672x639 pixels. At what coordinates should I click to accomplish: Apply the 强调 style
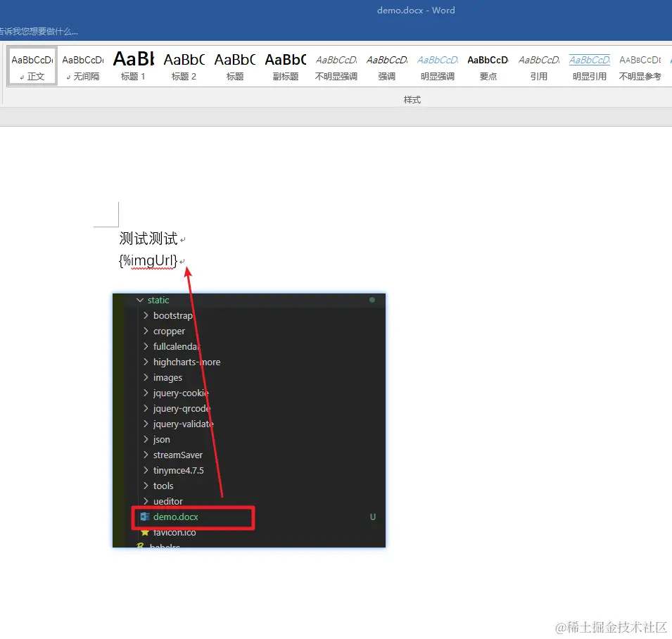pos(386,66)
